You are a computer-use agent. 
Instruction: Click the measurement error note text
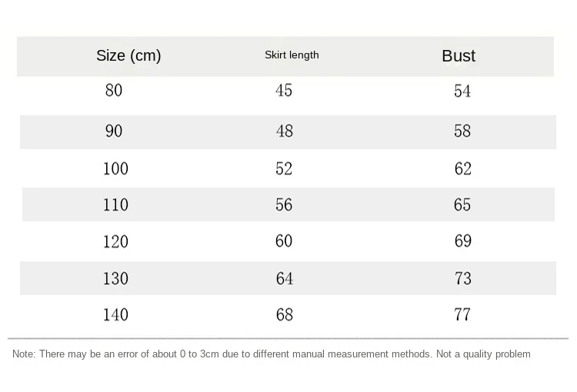272,354
